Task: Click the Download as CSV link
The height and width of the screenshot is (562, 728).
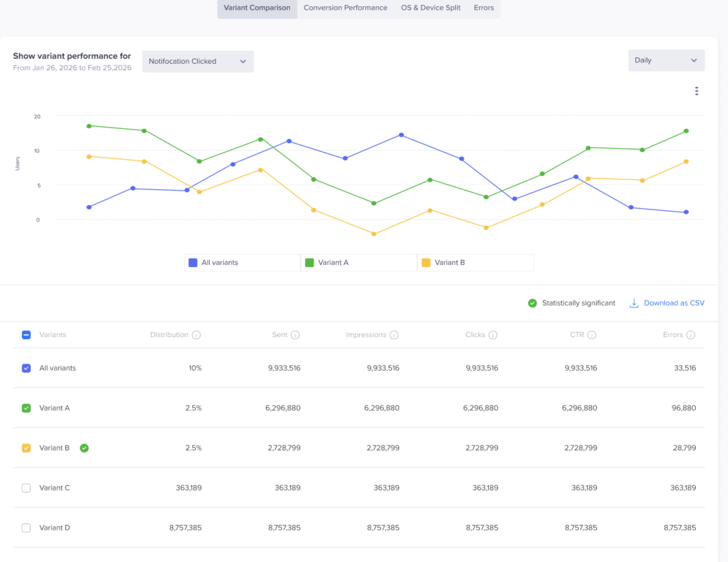Action: (674, 303)
